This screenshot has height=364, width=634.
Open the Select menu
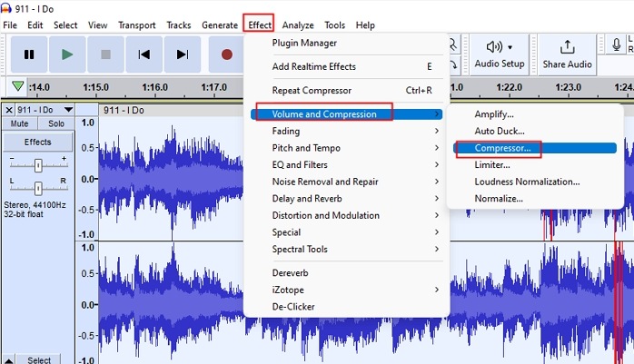click(x=65, y=25)
